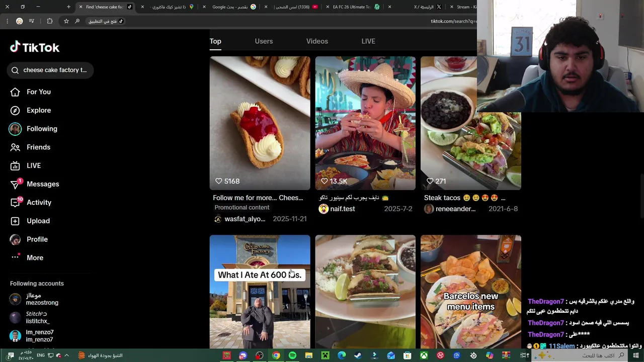Image resolution: width=644 pixels, height=362 pixels.
Task: Open the browser media control icon
Action: [32, 21]
